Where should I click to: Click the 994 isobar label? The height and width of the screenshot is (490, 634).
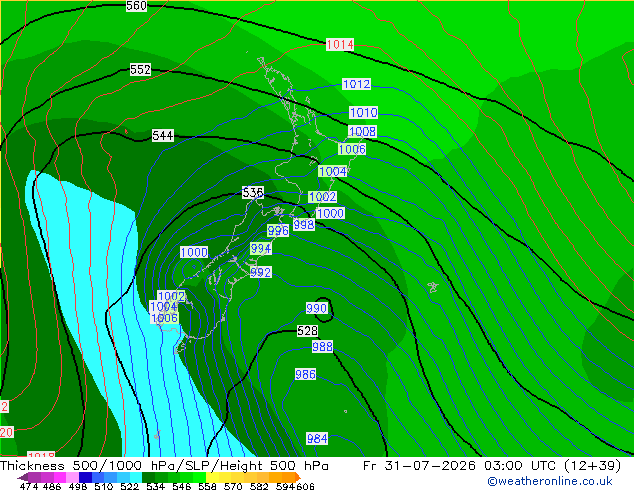click(261, 249)
